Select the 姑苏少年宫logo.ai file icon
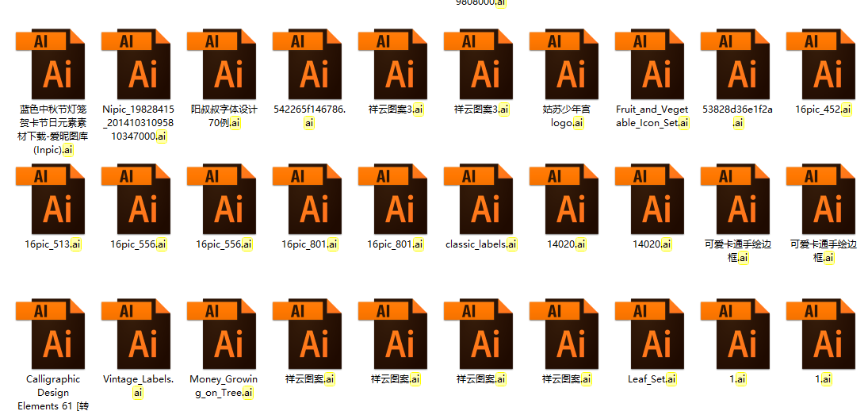The image size is (868, 411). [x=564, y=65]
